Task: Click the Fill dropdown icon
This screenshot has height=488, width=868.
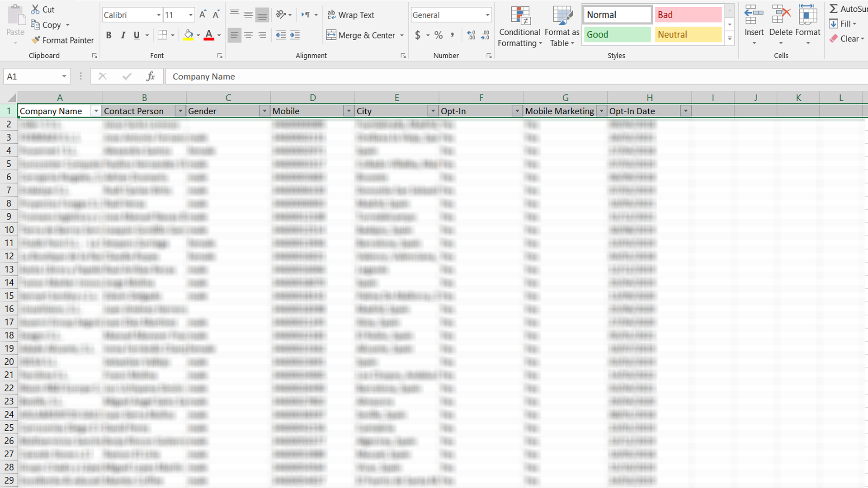Action: 854,24
